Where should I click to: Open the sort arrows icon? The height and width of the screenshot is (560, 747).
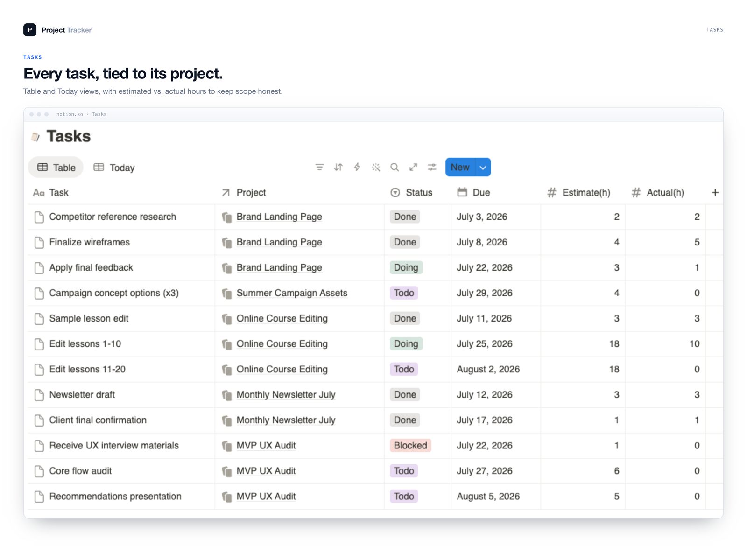338,167
